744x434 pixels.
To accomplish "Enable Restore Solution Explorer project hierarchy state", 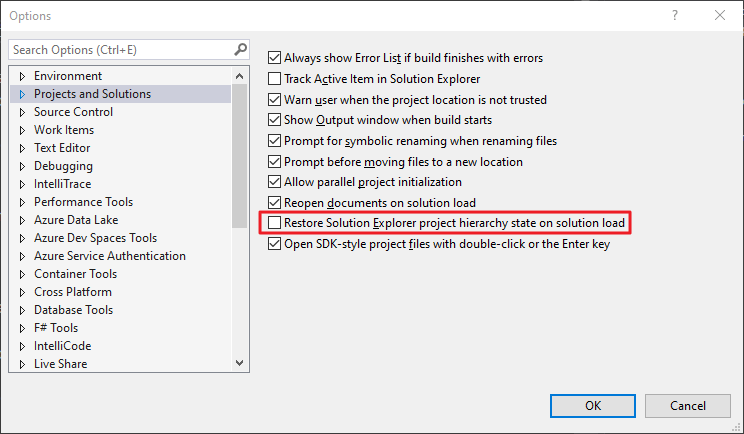I will (x=276, y=223).
